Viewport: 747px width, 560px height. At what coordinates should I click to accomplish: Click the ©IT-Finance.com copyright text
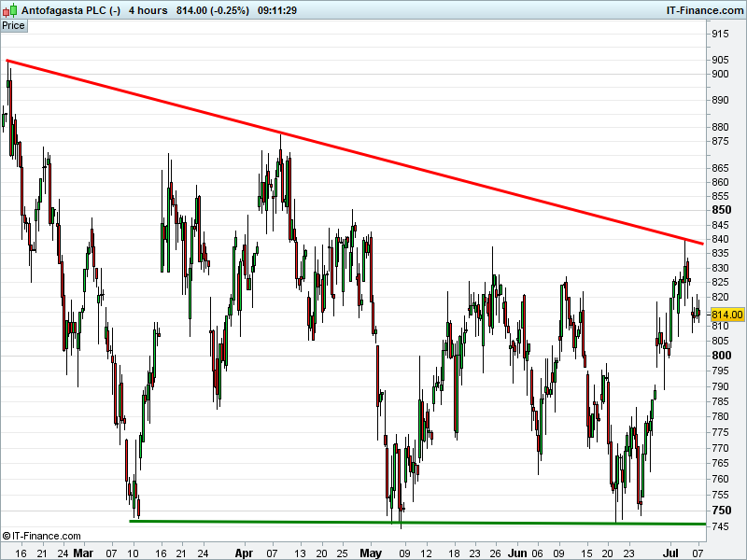[x=41, y=536]
